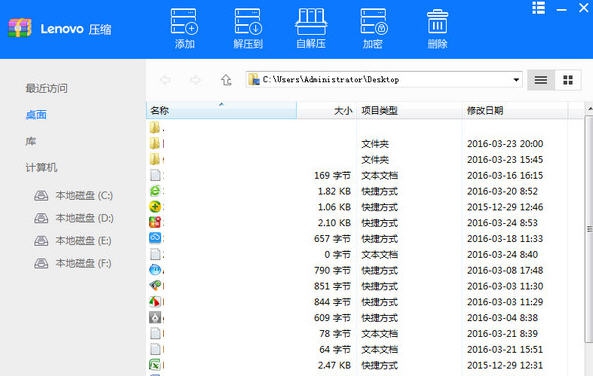Viewport: 593px width, 376px height.
Task: Open 本地磁盘 (D:) drive
Action: (84, 218)
